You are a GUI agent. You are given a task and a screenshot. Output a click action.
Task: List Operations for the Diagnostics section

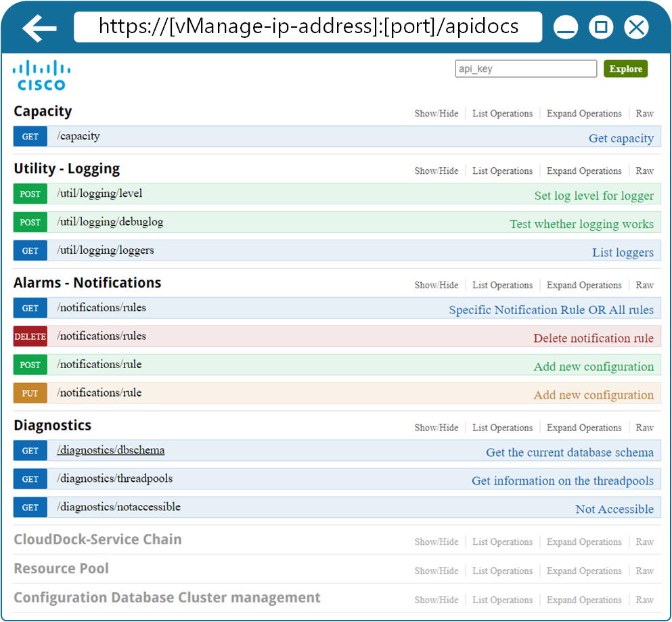coord(502,427)
